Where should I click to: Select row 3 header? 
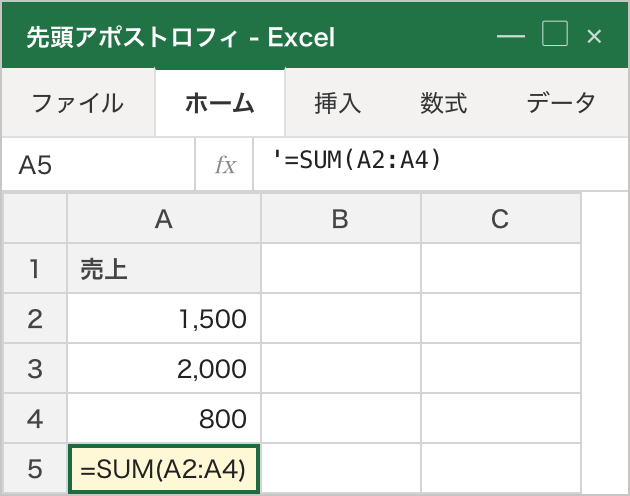click(35, 368)
